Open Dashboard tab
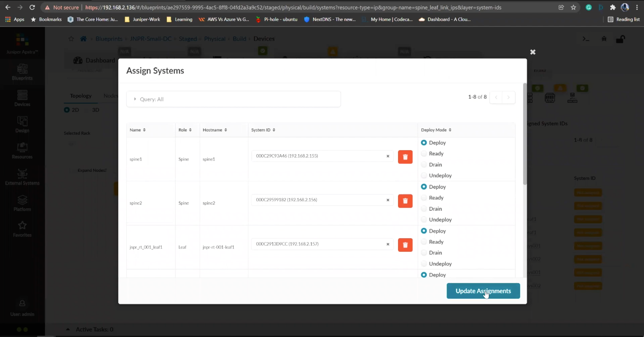The image size is (644, 337). point(94,60)
